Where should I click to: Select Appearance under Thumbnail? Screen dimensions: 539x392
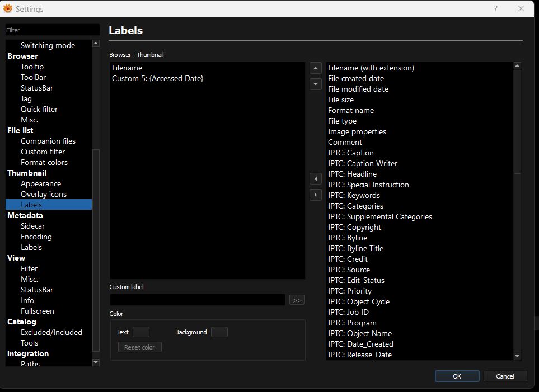pyautogui.click(x=41, y=183)
